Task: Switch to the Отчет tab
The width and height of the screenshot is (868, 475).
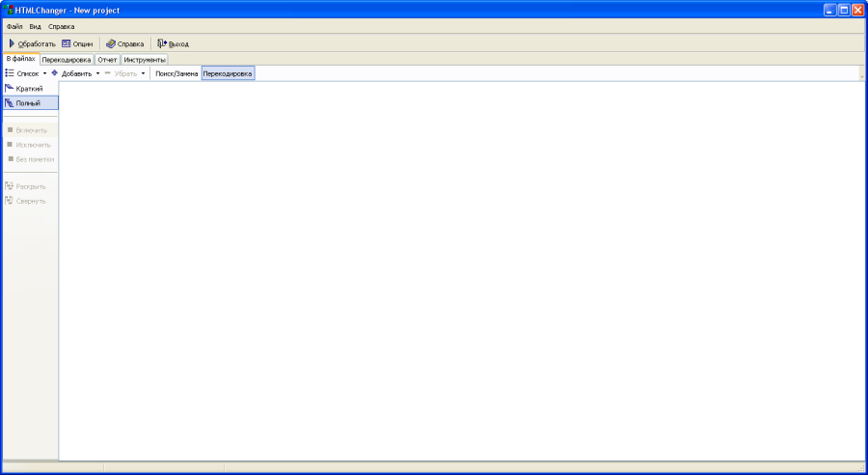Action: point(107,60)
